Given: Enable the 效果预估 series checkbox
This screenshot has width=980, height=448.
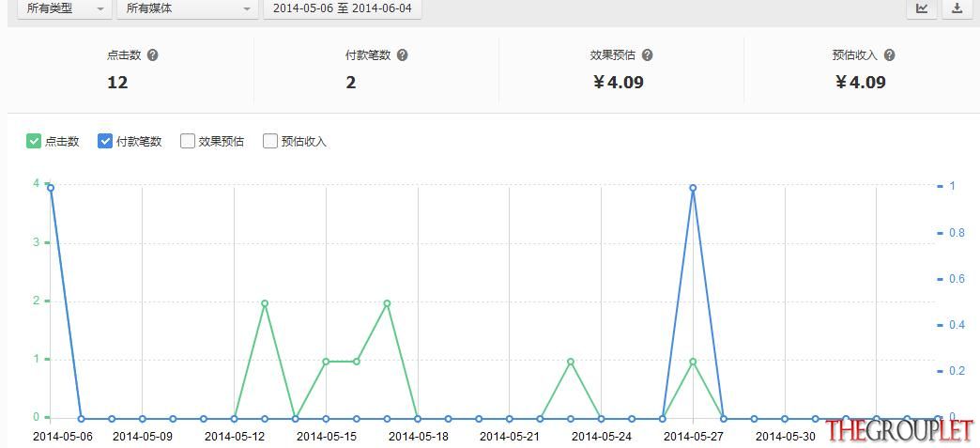Looking at the screenshot, I should (188, 141).
